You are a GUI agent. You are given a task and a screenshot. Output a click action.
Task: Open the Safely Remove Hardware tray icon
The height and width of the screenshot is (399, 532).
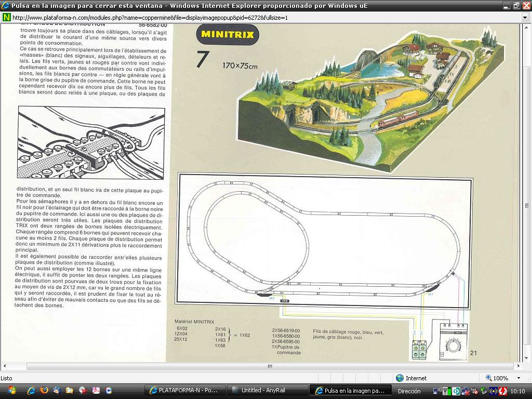[x=484, y=391]
